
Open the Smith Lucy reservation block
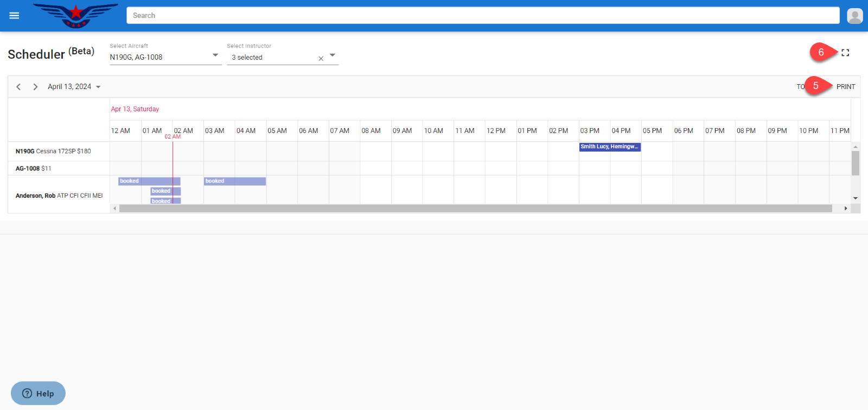pos(610,147)
